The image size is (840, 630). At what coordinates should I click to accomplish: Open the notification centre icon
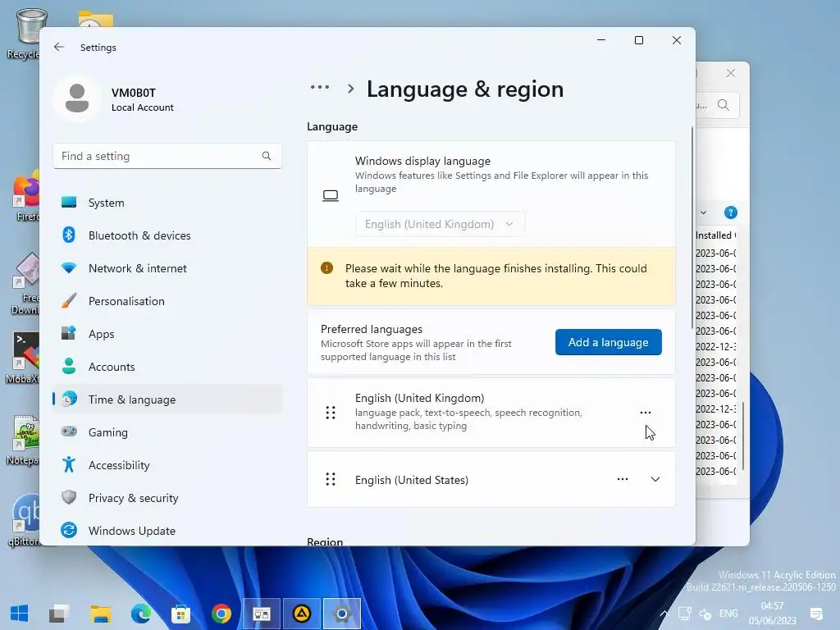click(x=816, y=614)
